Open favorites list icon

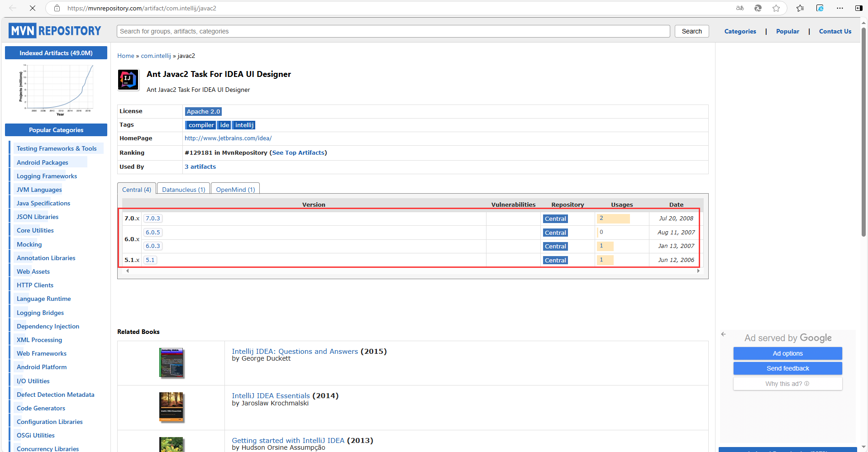pyautogui.click(x=800, y=8)
